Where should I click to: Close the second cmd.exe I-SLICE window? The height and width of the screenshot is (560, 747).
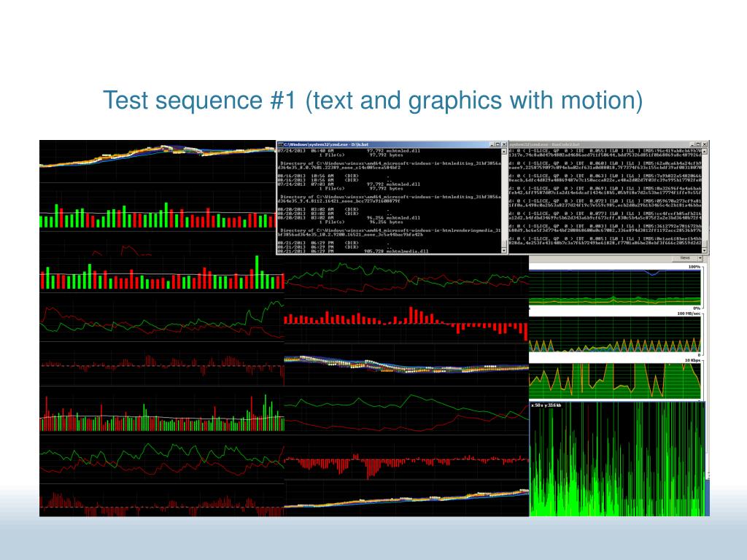(705, 144)
